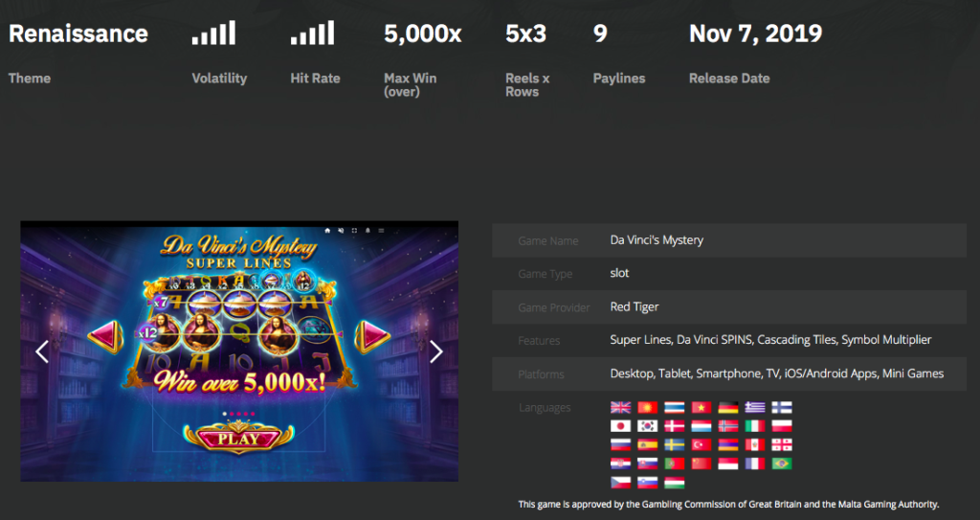Click the United Kingdom flag icon
Screen dimensions: 980x520
click(620, 407)
